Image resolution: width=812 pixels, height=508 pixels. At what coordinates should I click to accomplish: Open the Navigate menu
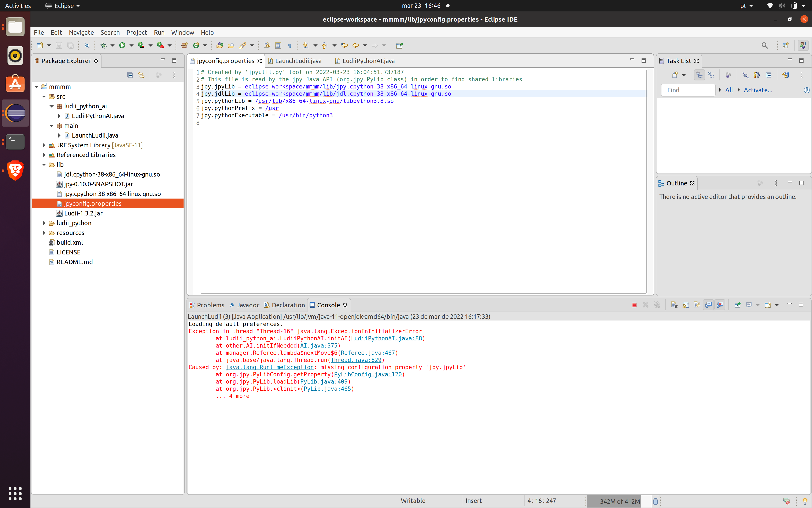81,33
